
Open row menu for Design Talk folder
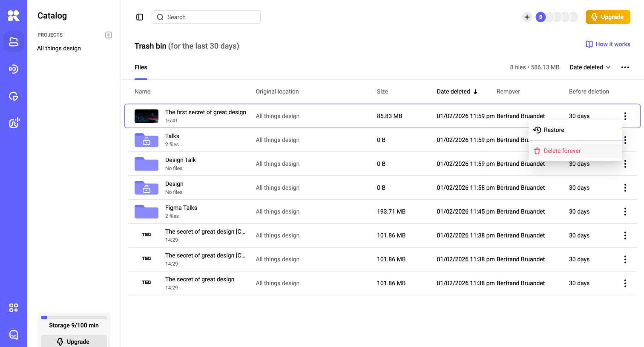(625, 164)
